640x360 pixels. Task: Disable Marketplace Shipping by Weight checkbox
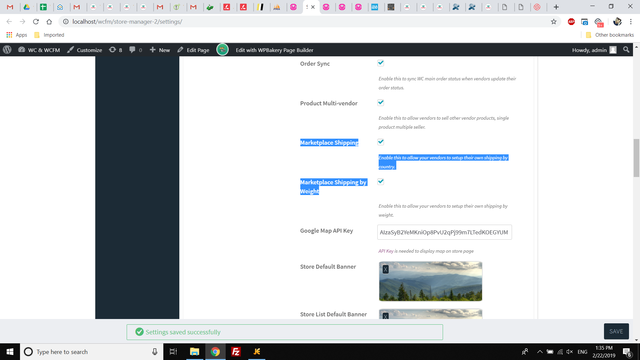point(380,182)
